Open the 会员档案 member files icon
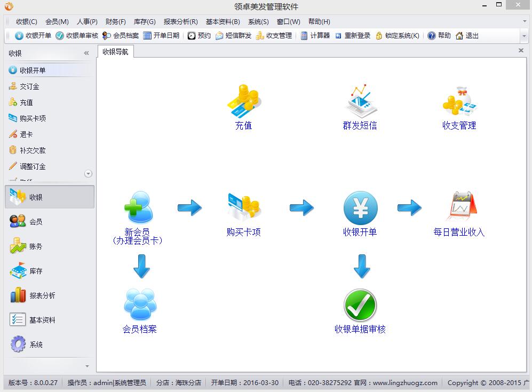The height and width of the screenshot is (392, 532). click(140, 306)
